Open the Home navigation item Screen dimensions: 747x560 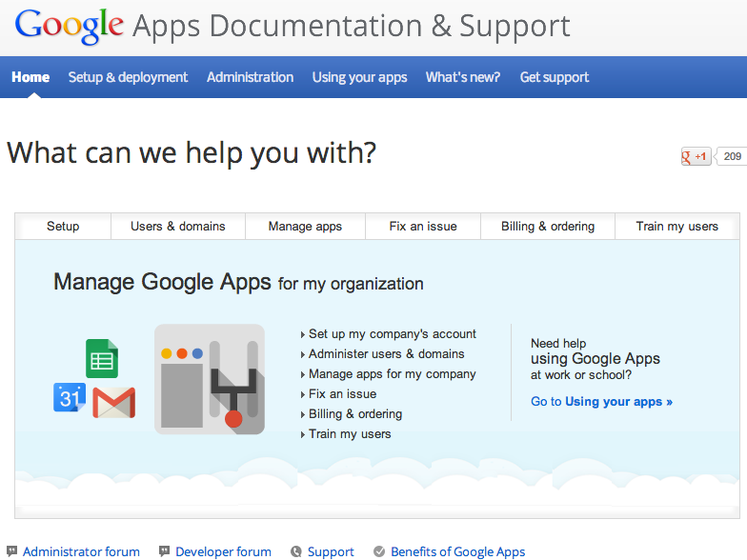(30, 77)
